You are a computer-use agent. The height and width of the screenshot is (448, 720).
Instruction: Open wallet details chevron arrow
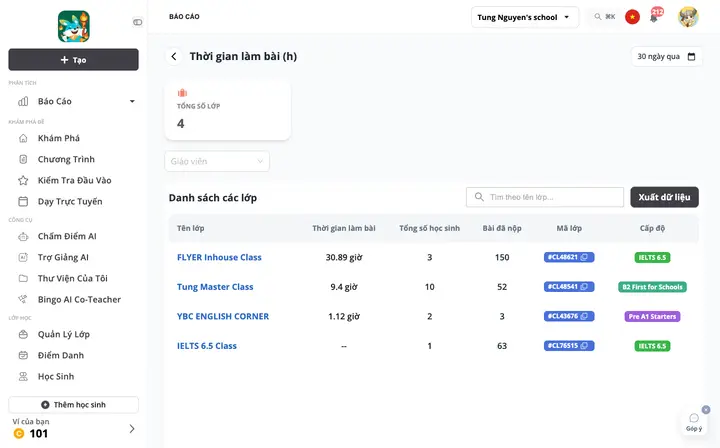(x=132, y=429)
